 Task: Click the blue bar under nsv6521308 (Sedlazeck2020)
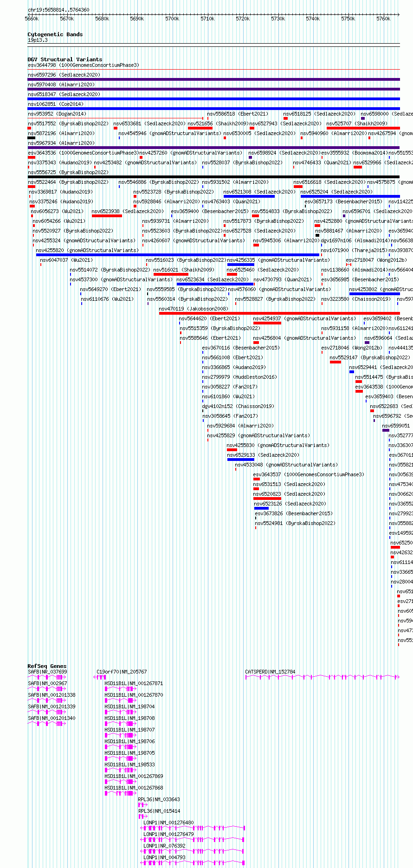[x=249, y=196]
